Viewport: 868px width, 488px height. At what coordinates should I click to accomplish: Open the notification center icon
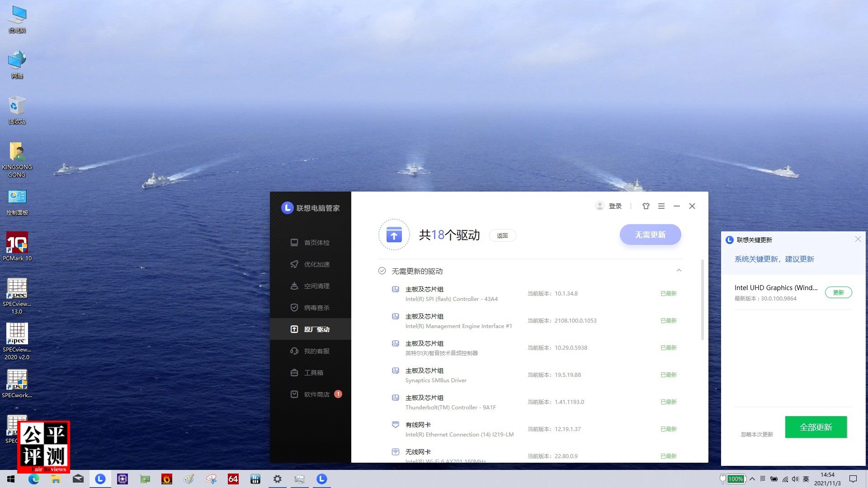[x=853, y=479]
